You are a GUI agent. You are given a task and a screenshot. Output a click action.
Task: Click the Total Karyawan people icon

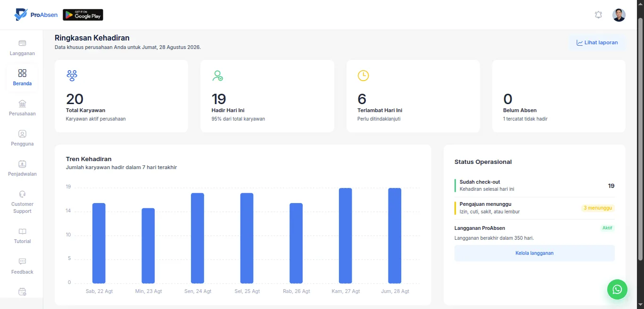[72, 75]
